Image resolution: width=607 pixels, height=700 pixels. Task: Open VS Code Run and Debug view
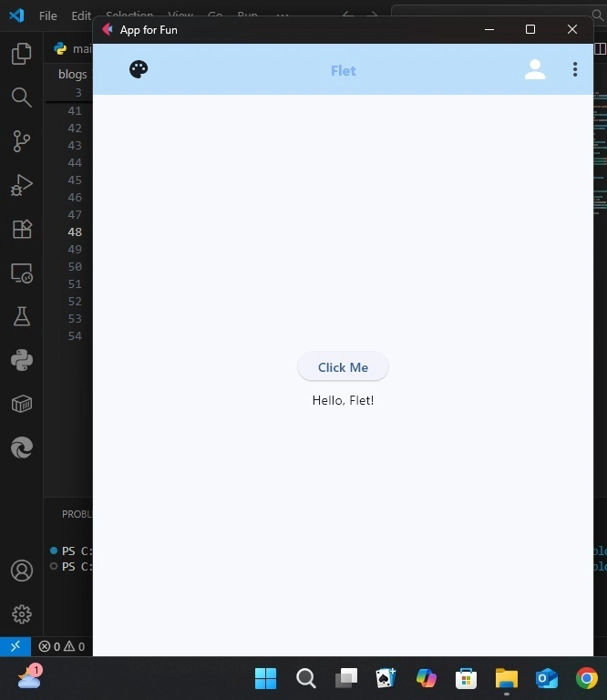click(x=22, y=185)
